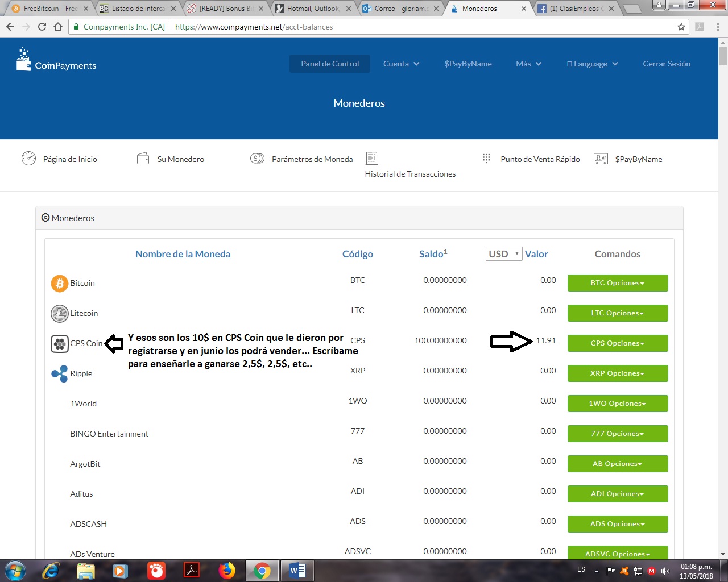Click the Parámetros de Moneda coin icon
This screenshot has height=582, width=728.
(257, 159)
